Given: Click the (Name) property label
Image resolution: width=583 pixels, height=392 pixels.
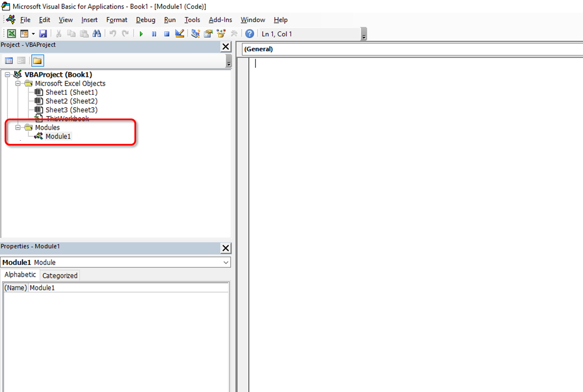Looking at the screenshot, I should (16, 288).
